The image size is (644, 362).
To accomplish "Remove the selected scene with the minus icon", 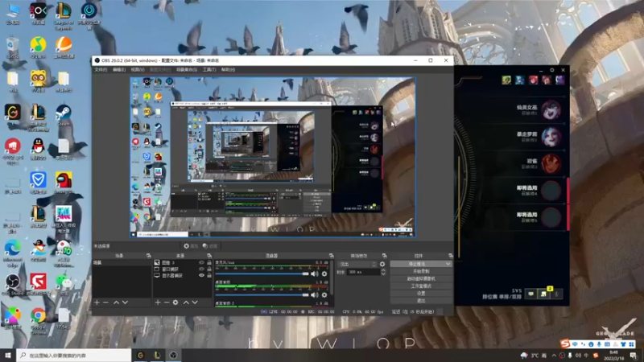I will (105, 302).
